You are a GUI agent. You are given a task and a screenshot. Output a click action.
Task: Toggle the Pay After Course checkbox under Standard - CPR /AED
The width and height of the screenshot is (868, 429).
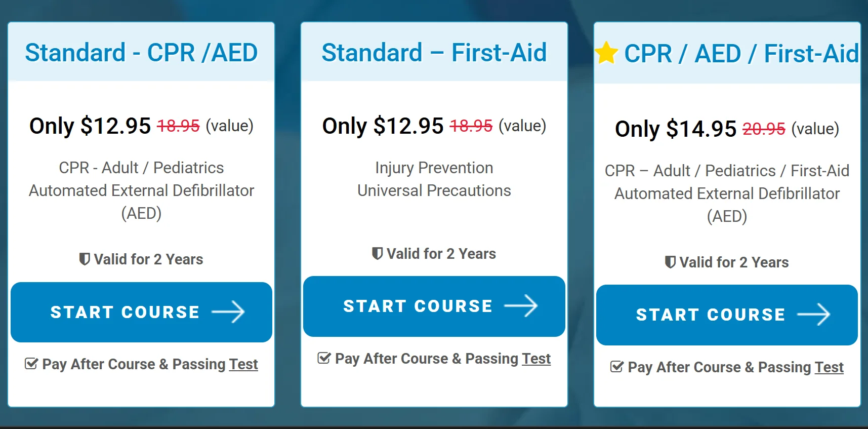click(x=31, y=364)
